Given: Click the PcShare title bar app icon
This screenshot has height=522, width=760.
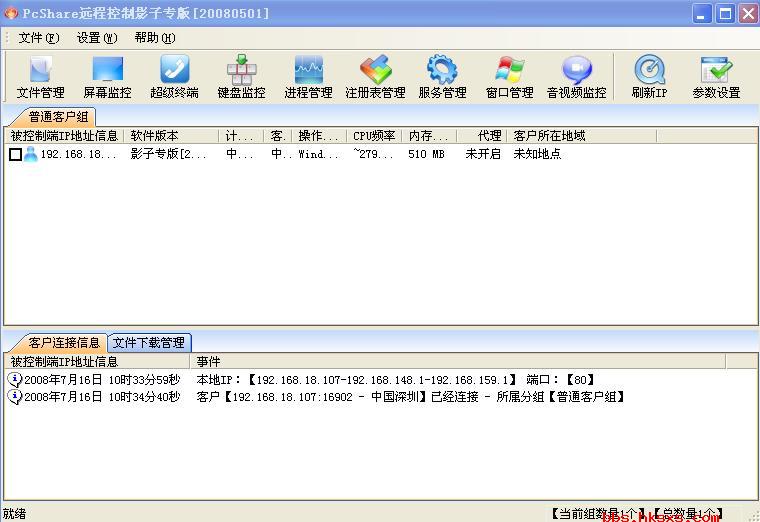Looking at the screenshot, I should point(11,13).
